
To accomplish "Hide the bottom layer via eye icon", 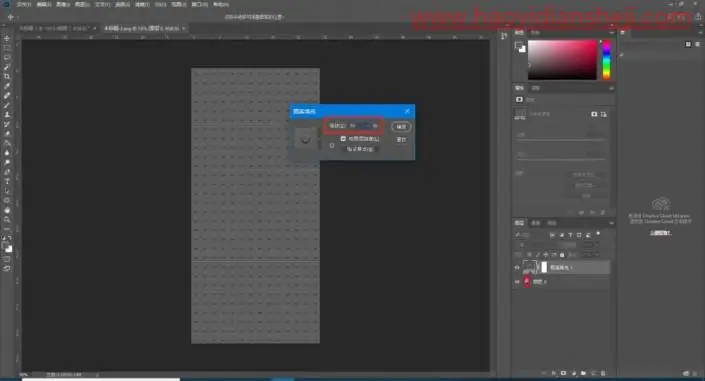I will [517, 282].
